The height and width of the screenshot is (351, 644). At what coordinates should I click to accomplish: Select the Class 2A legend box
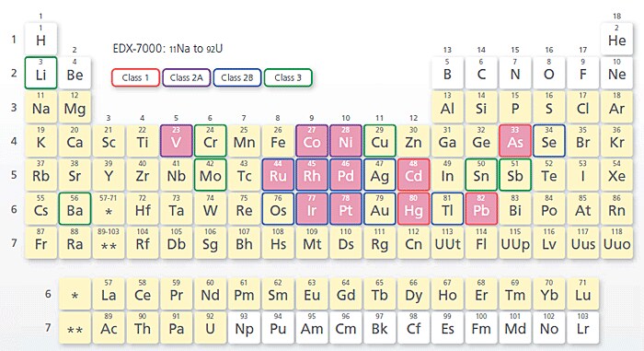[187, 77]
